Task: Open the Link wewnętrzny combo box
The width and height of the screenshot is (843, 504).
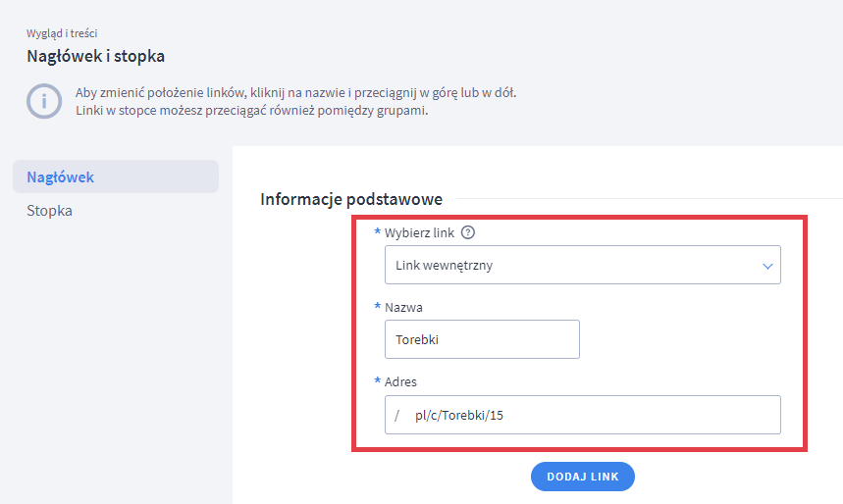Action: [x=569, y=265]
